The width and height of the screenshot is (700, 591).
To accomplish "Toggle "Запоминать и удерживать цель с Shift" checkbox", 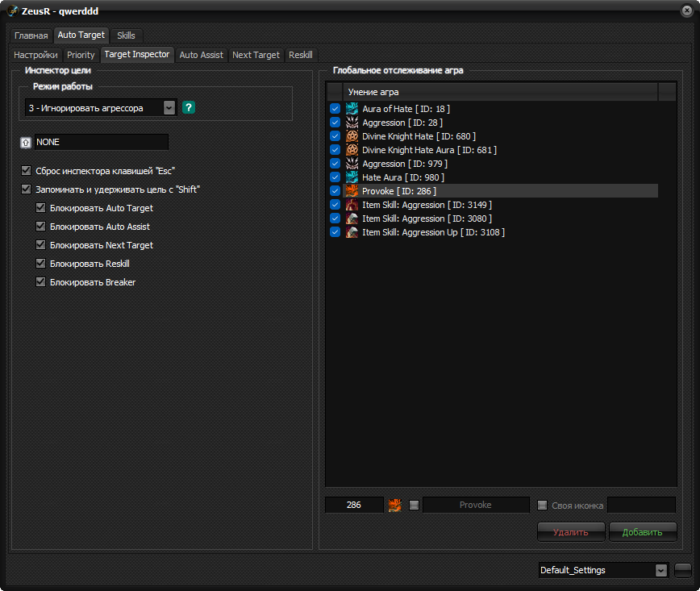I will point(27,189).
